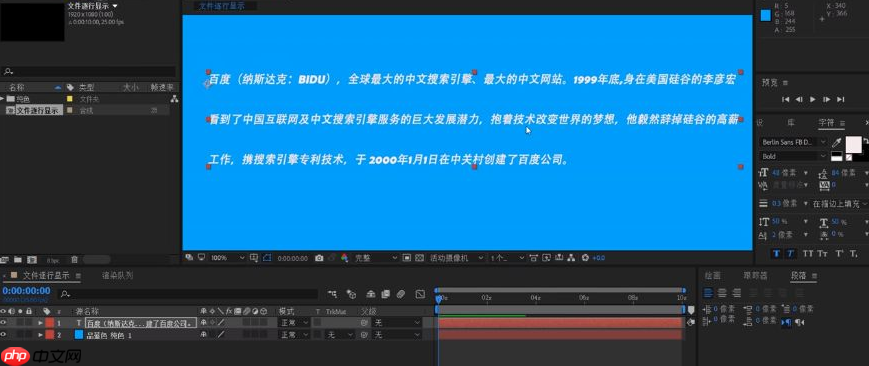Toggle Faux Bold text style
This screenshot has width=869, height=366.
(x=776, y=253)
